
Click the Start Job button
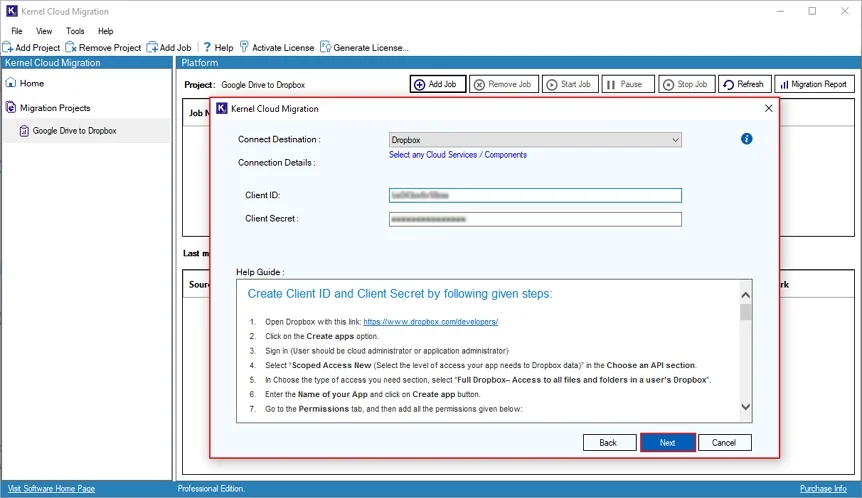coord(570,84)
